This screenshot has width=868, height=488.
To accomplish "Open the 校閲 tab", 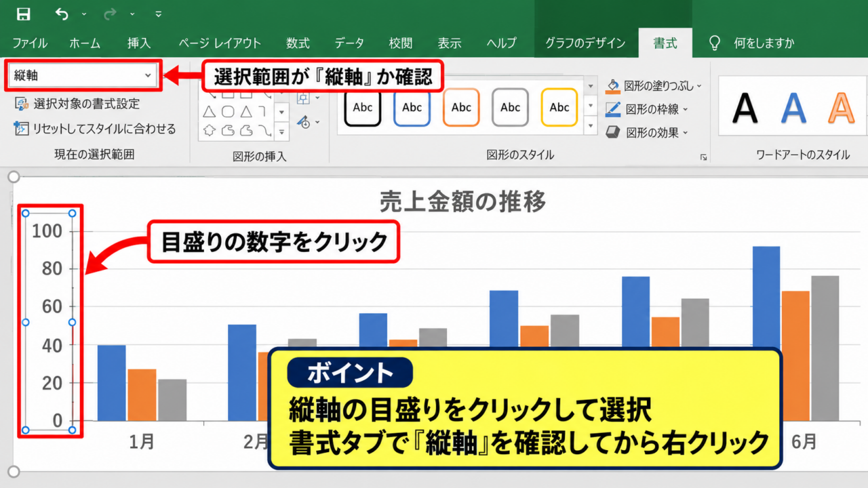I will pyautogui.click(x=401, y=43).
